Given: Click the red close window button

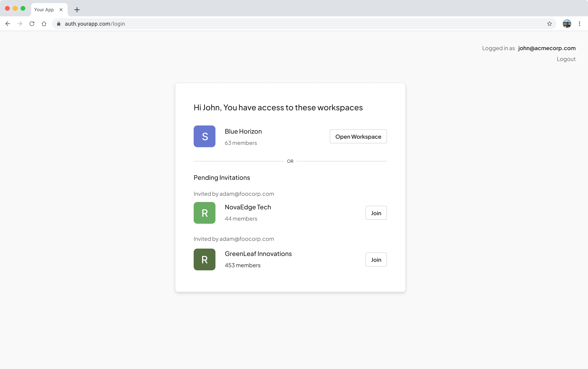Looking at the screenshot, I should coord(7,9).
